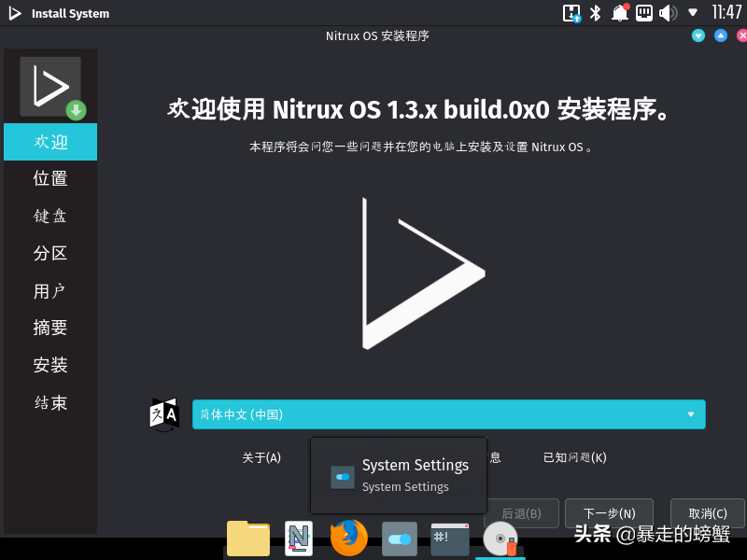Open the network icon in the system tray
747x560 pixels.
(643, 13)
